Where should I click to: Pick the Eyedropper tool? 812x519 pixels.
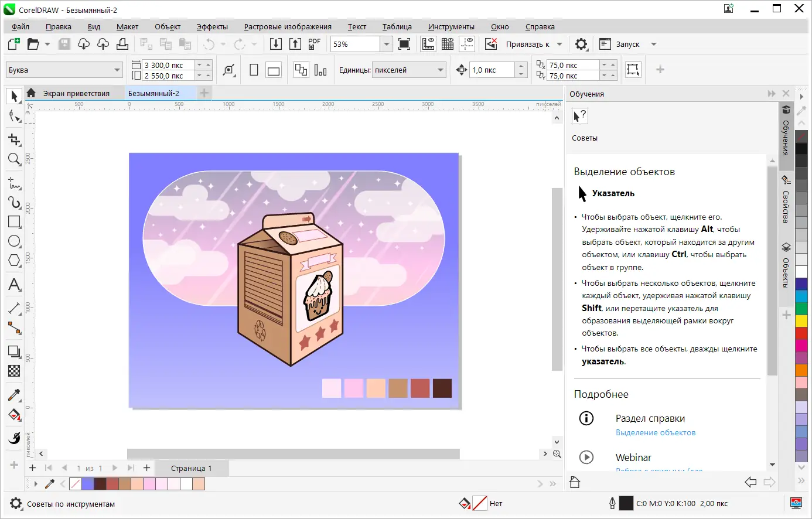[x=14, y=395]
